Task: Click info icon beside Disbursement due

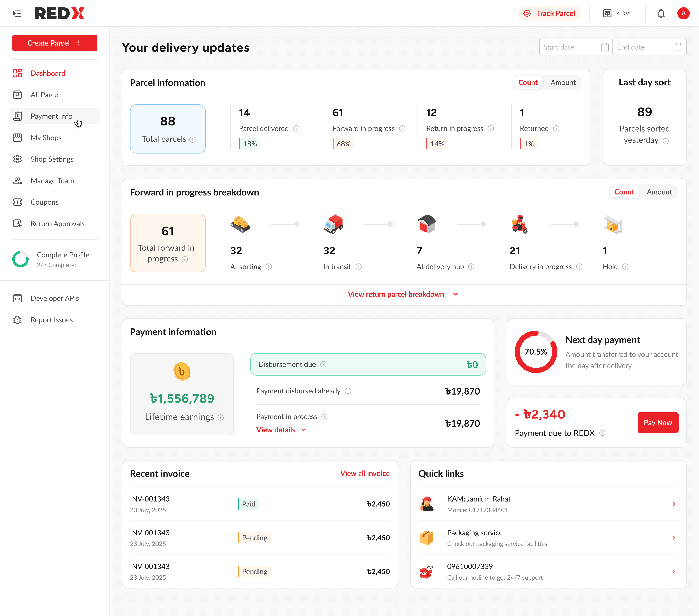Action: coord(323,364)
